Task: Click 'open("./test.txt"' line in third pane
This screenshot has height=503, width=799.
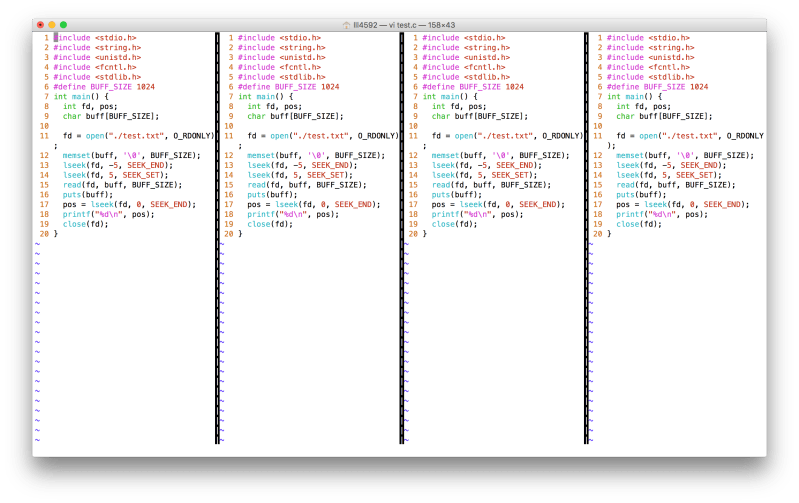Action: [507, 136]
